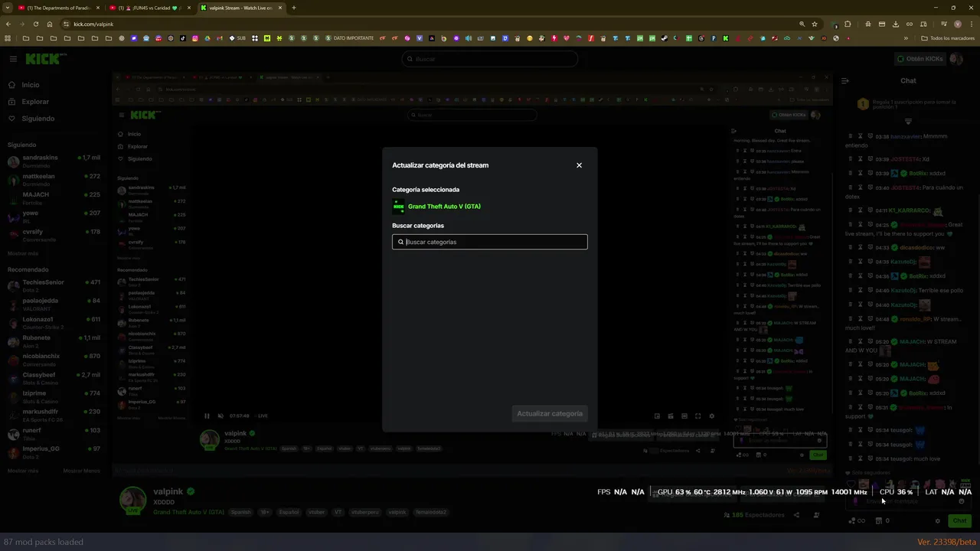Open chat settings gear icon
Viewport: 980px width, 551px height.
click(937, 521)
